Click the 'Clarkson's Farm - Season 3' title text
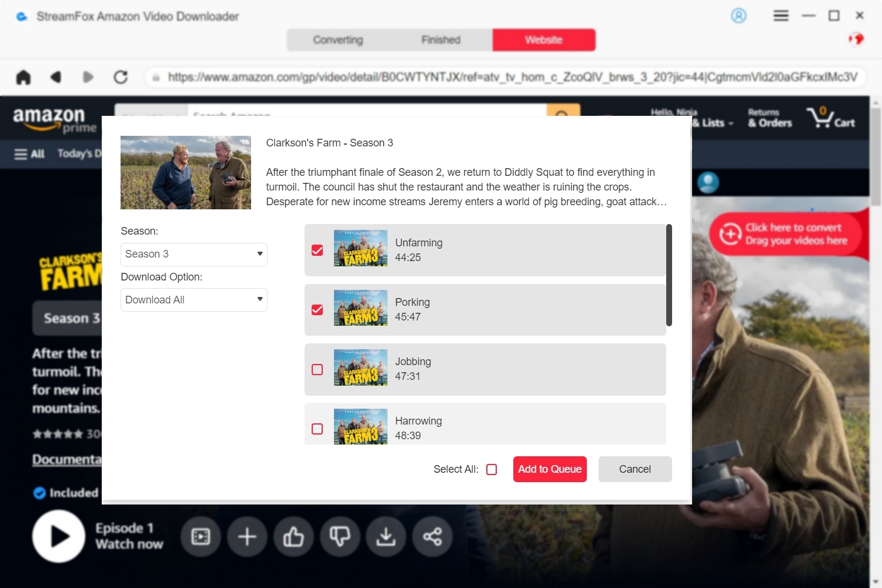 tap(329, 143)
